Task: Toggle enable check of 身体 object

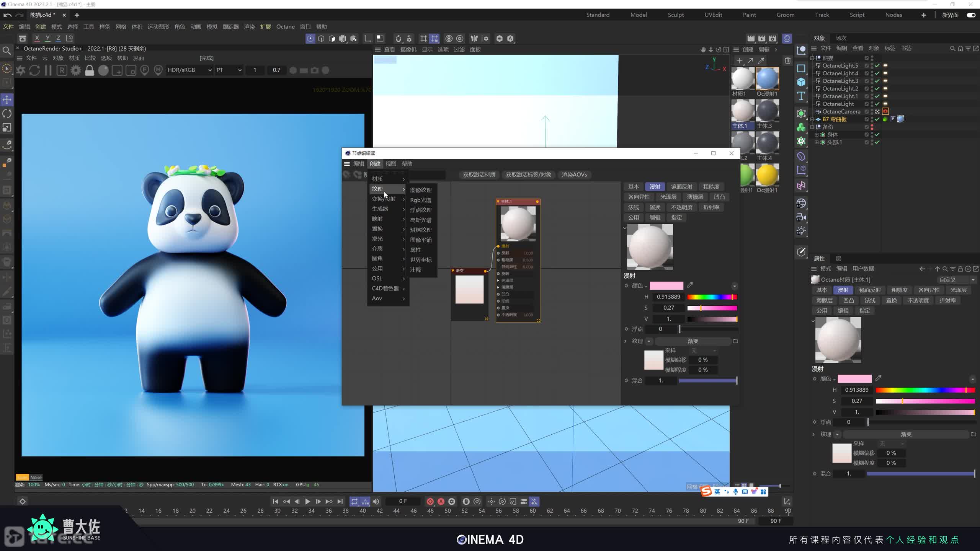Action: [877, 135]
